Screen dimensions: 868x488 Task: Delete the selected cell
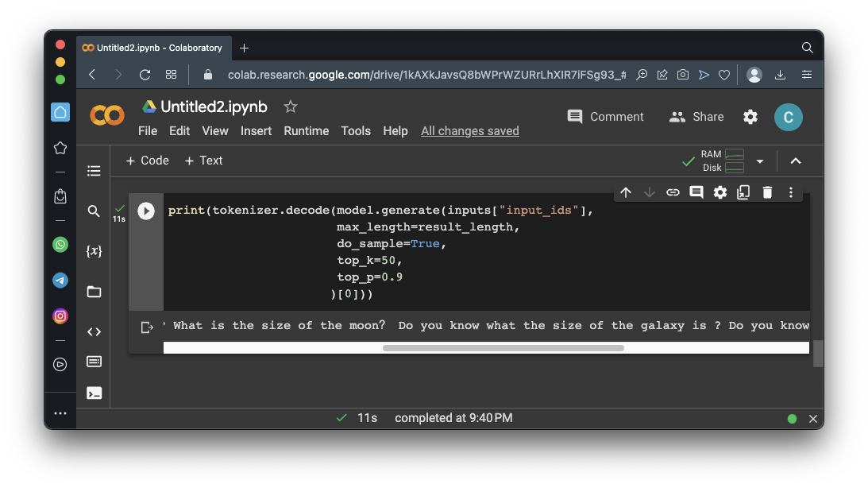tap(767, 192)
